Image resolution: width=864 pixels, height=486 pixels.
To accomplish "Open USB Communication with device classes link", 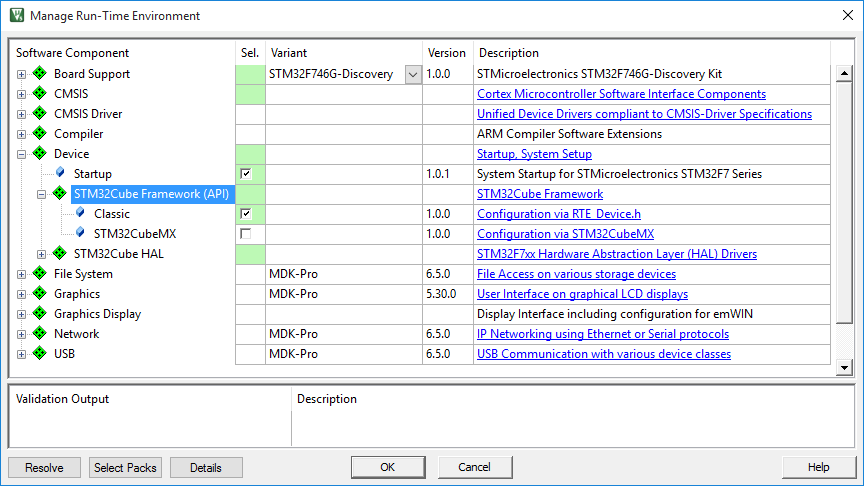I will [604, 354].
